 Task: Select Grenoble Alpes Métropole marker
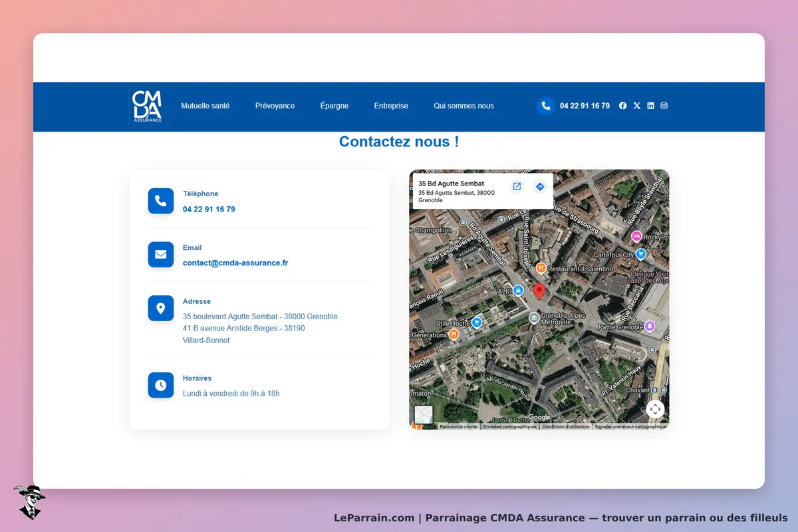[x=534, y=319]
